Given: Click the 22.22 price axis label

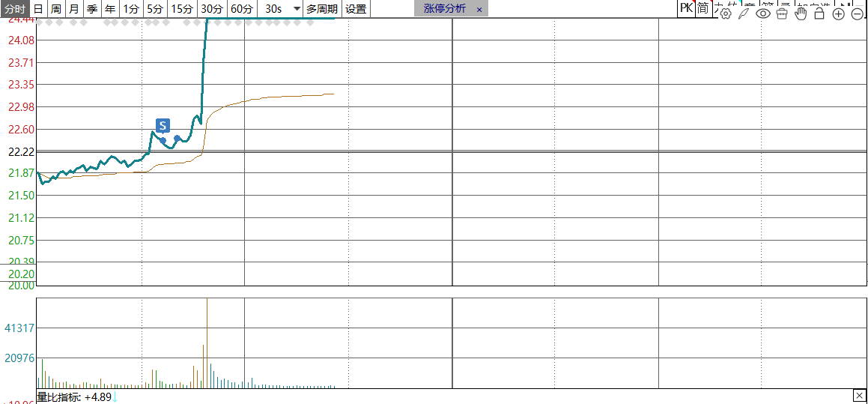Looking at the screenshot, I should (21, 151).
